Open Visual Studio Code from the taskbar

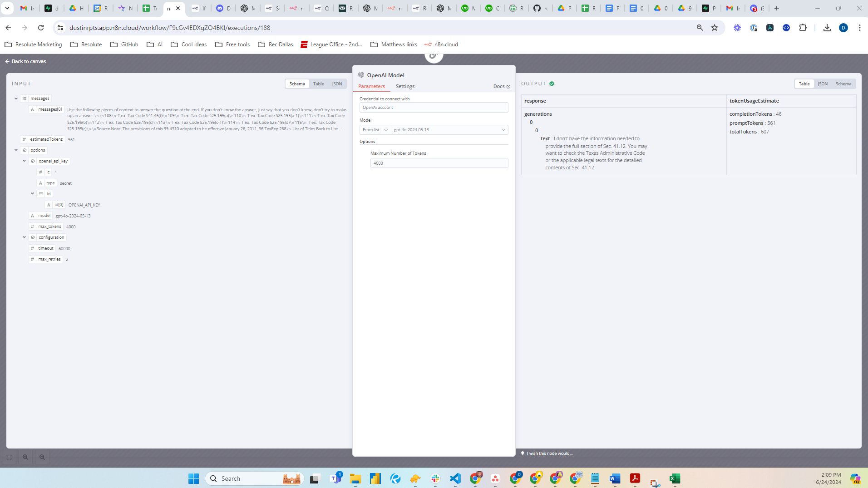coord(455,478)
